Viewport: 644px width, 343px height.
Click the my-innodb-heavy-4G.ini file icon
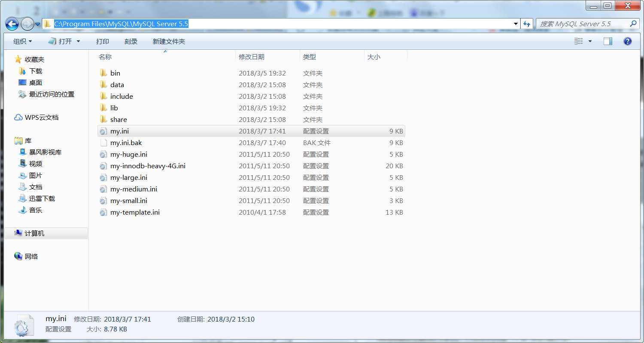[103, 166]
